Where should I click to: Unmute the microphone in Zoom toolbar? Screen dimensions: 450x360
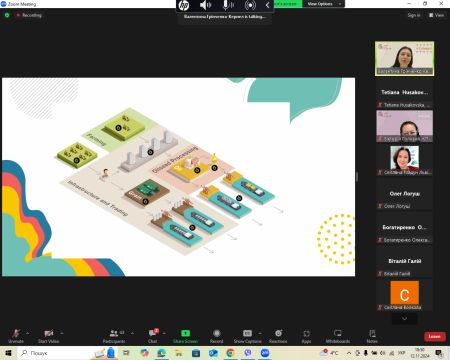16,336
